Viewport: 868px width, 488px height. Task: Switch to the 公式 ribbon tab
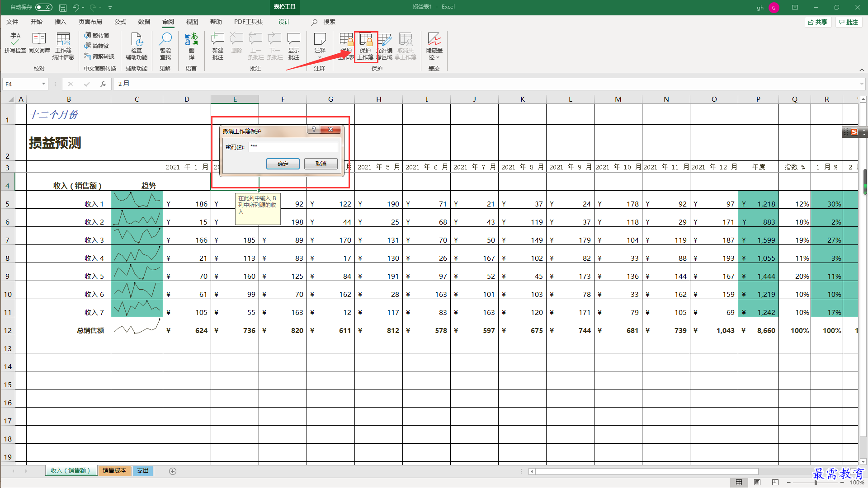point(120,22)
